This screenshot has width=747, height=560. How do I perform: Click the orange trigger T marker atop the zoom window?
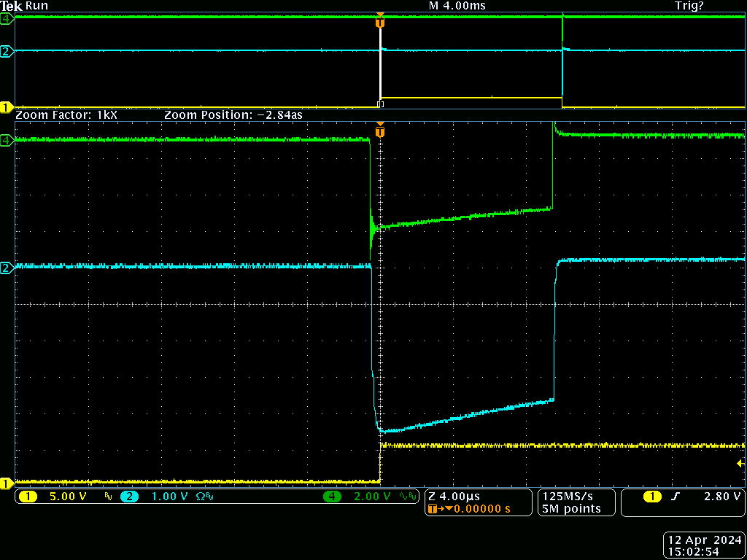[379, 132]
